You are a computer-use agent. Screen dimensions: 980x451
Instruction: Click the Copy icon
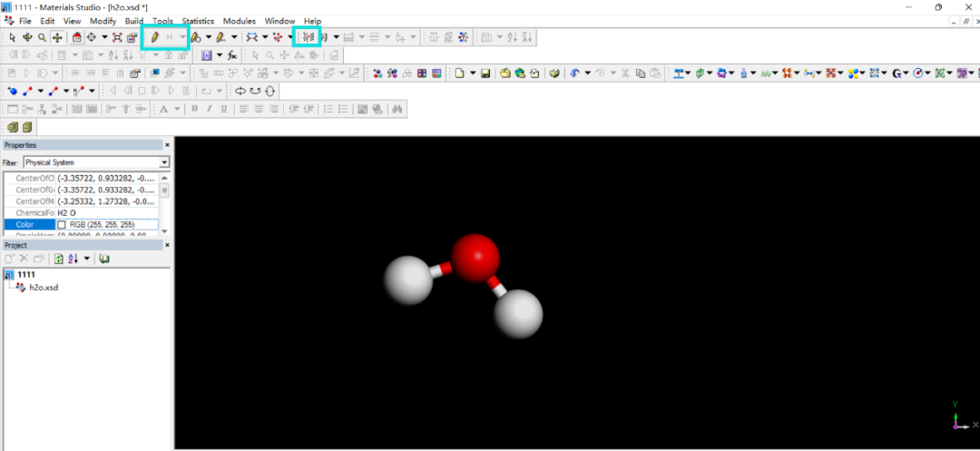pyautogui.click(x=640, y=74)
